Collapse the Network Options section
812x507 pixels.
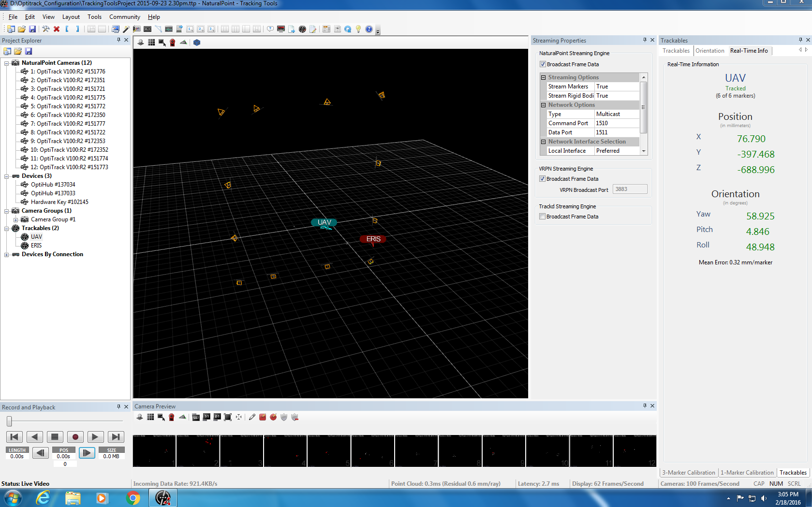(x=543, y=105)
